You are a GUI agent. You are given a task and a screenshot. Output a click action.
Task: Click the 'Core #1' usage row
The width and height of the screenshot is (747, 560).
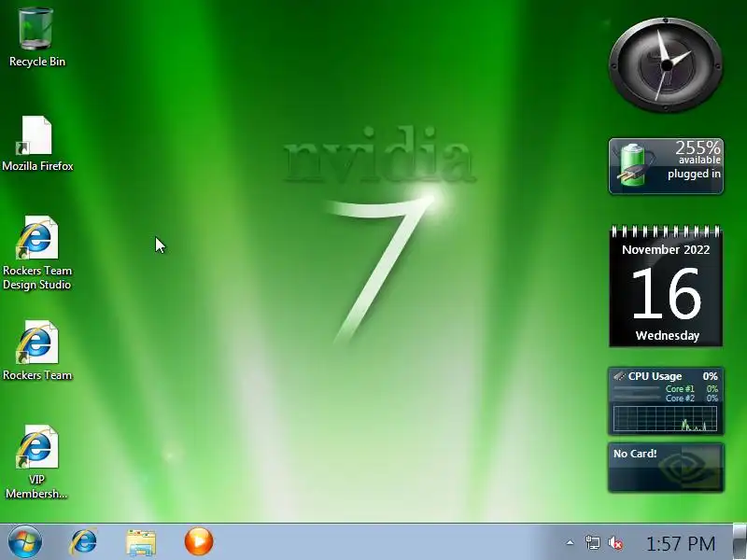coord(666,388)
